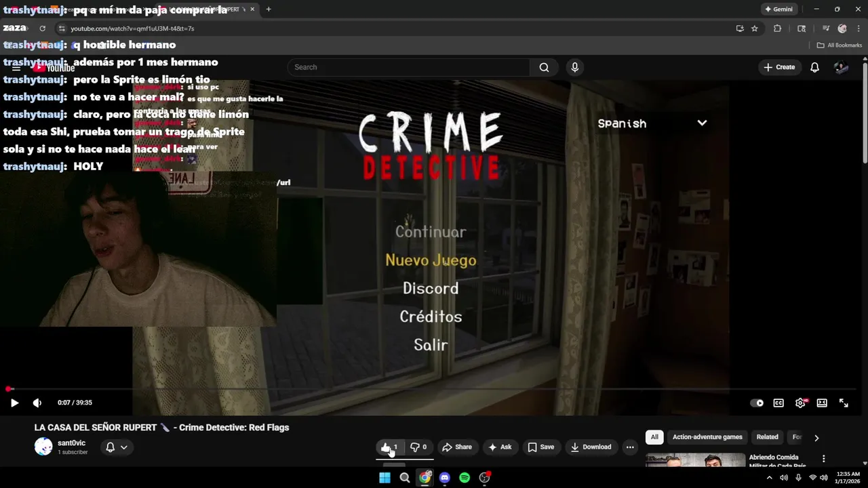The height and width of the screenshot is (488, 868).
Task: Show hidden system tray icons
Action: [x=769, y=478]
